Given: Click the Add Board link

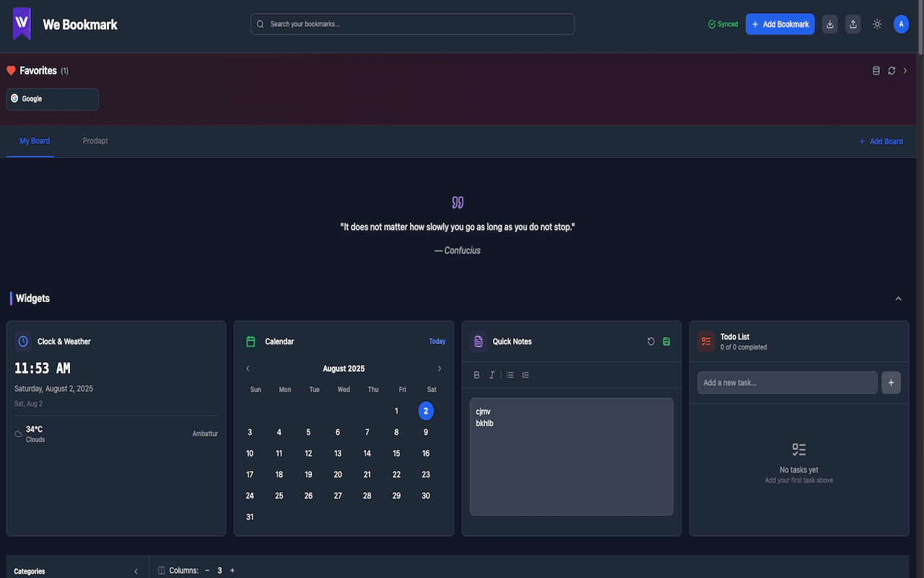Looking at the screenshot, I should click(881, 142).
